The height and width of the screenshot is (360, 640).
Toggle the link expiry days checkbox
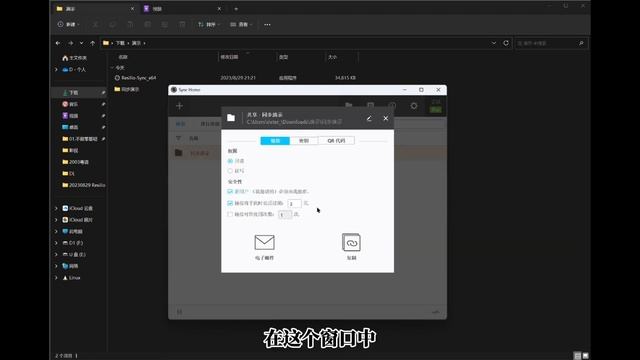(230, 203)
